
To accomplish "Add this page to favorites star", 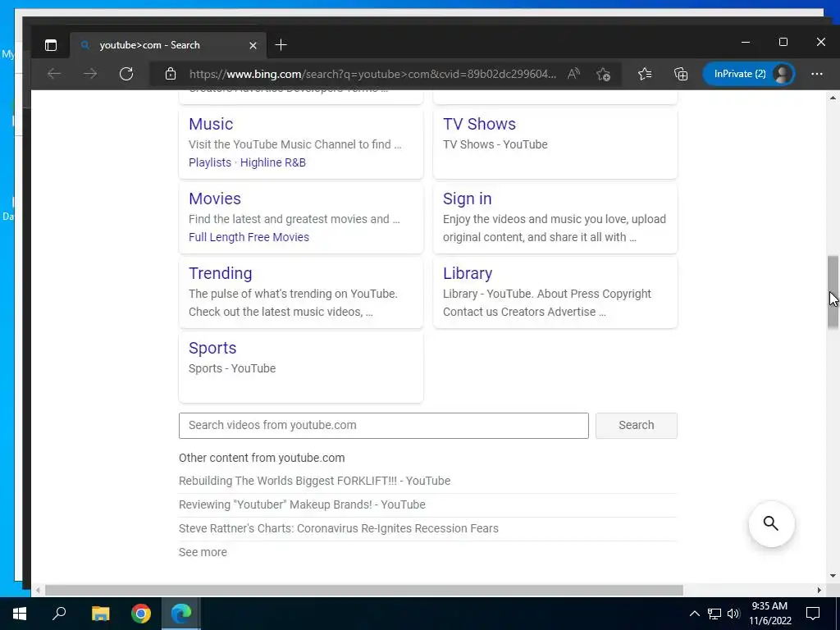I will [603, 74].
